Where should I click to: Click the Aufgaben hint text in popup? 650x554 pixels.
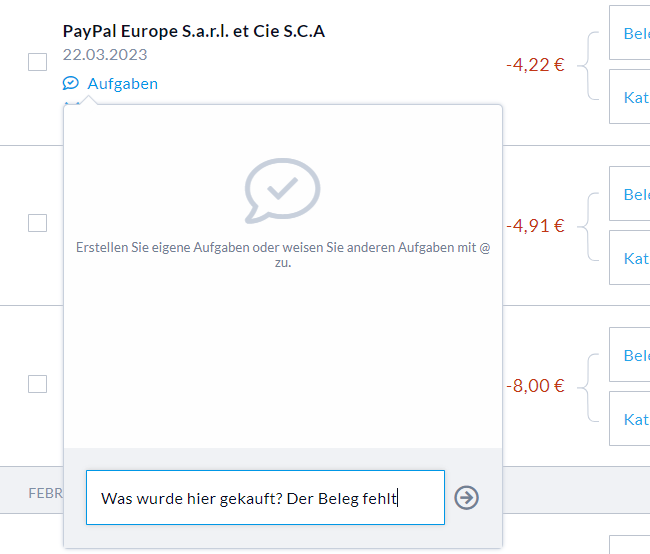pos(283,255)
